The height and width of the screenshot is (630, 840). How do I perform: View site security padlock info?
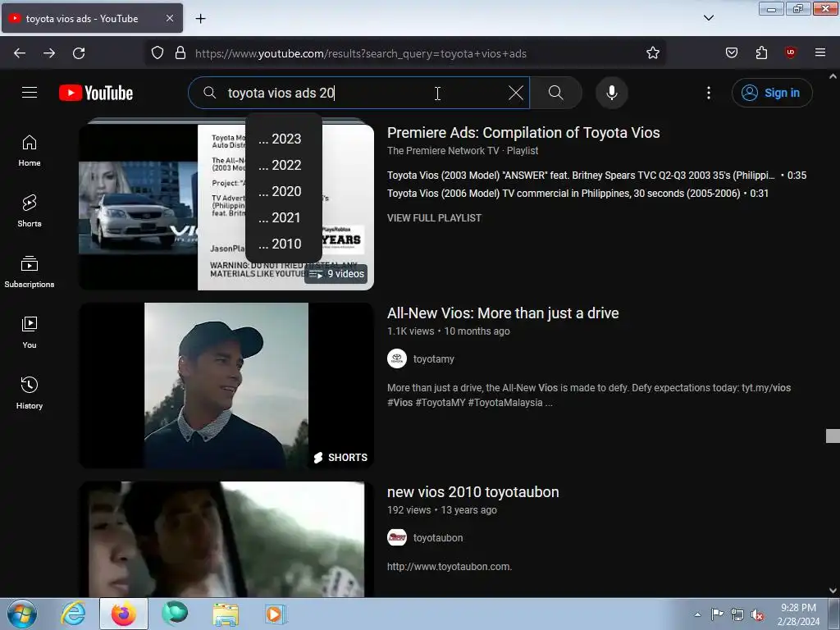180,53
